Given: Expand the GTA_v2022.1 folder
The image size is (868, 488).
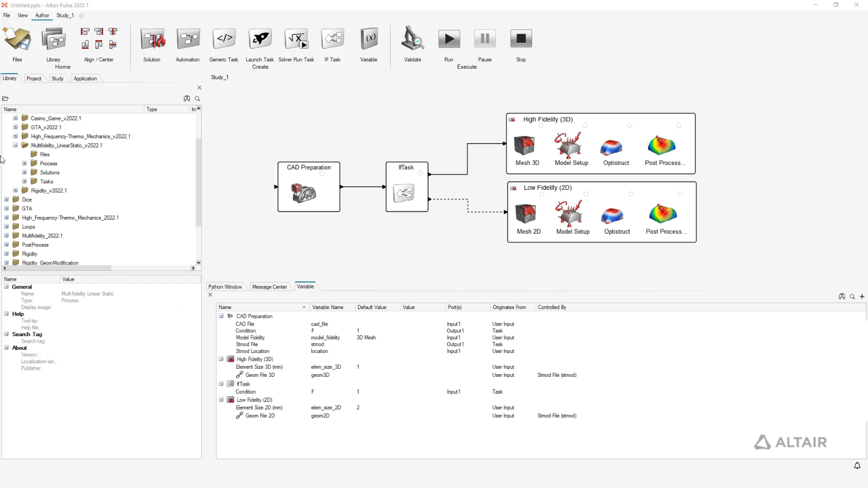Looking at the screenshot, I should 15,127.
